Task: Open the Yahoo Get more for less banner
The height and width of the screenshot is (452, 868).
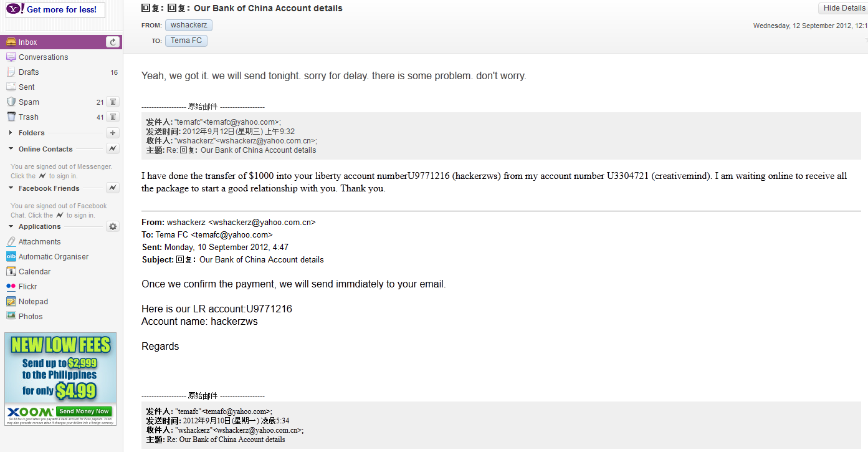Action: 55,10
